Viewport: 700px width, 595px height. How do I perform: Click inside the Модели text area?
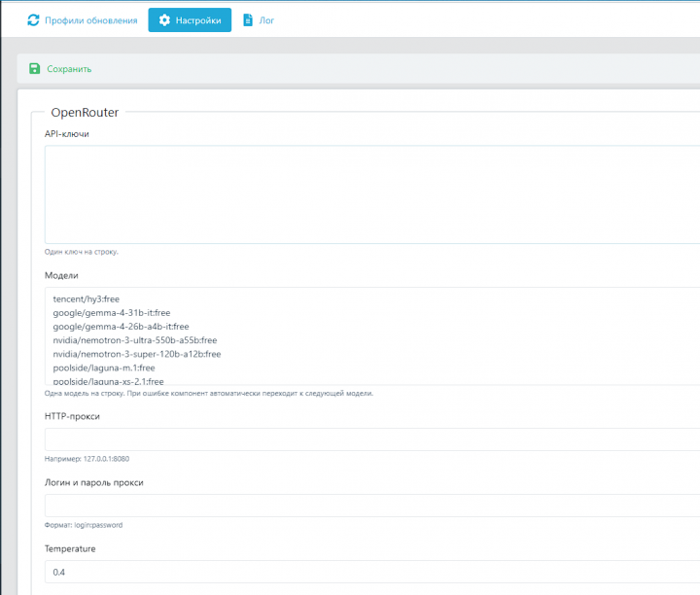coord(372,336)
